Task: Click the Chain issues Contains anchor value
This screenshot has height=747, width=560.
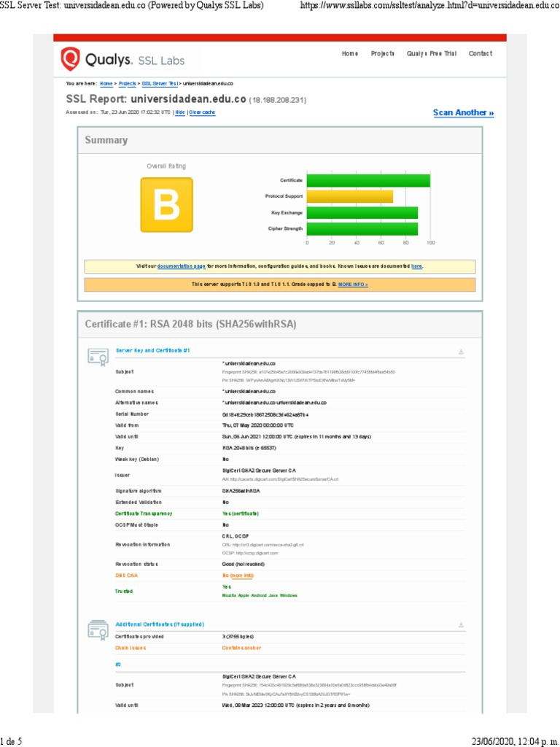Action: (x=241, y=648)
